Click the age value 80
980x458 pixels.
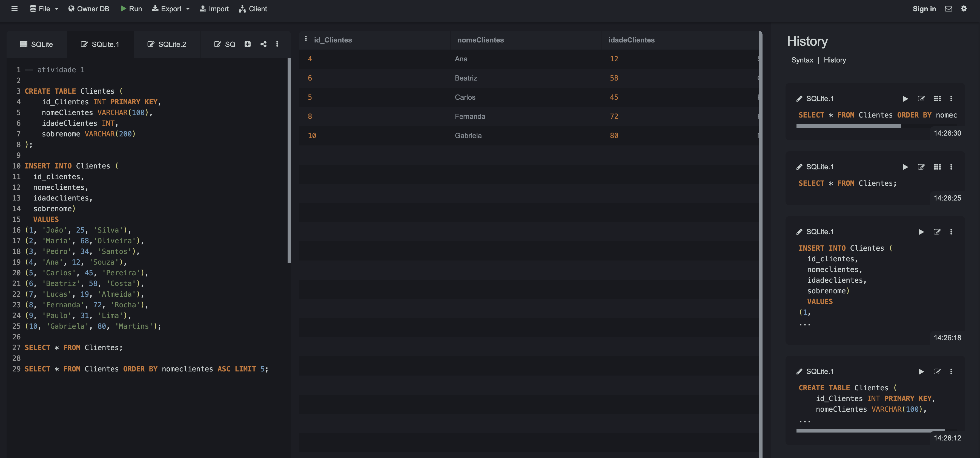[614, 135]
